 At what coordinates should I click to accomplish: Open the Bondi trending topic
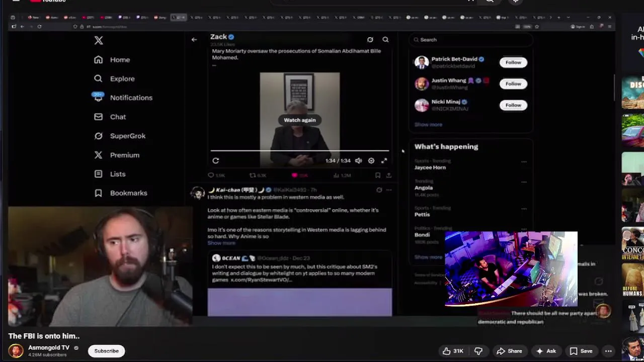point(422,235)
